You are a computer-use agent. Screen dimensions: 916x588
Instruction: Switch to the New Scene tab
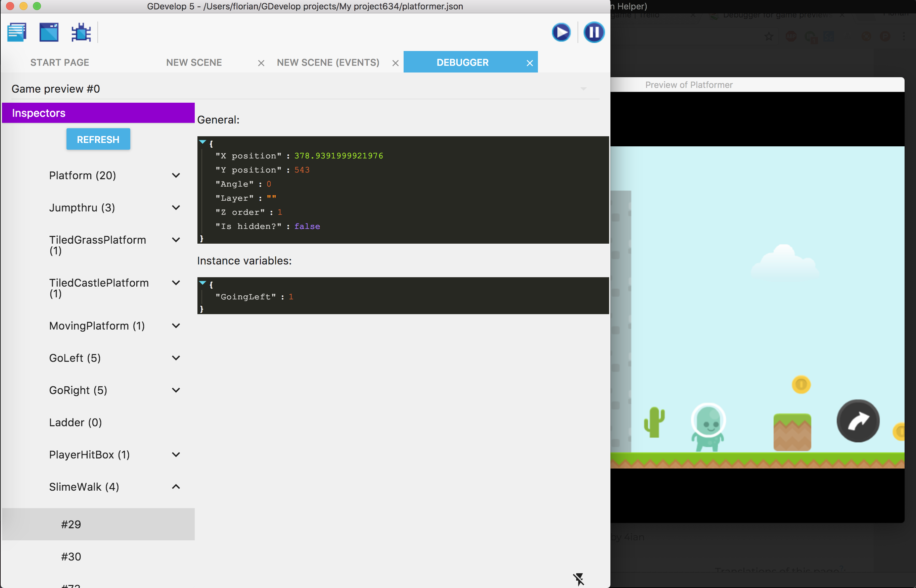click(x=194, y=63)
